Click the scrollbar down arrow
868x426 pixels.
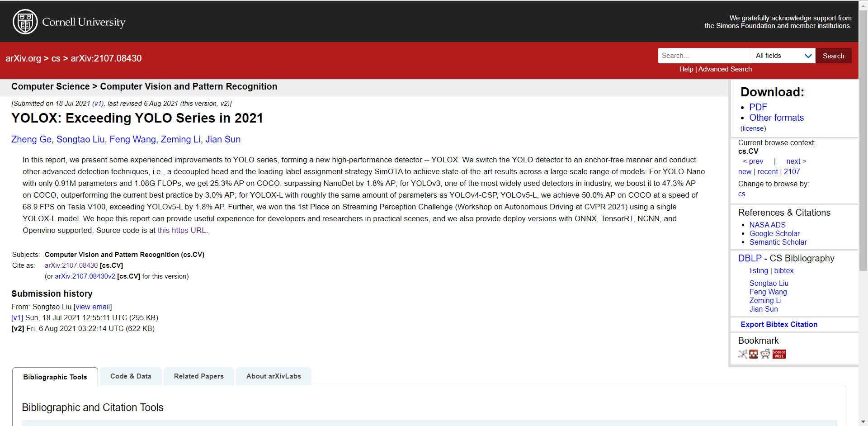(863, 421)
